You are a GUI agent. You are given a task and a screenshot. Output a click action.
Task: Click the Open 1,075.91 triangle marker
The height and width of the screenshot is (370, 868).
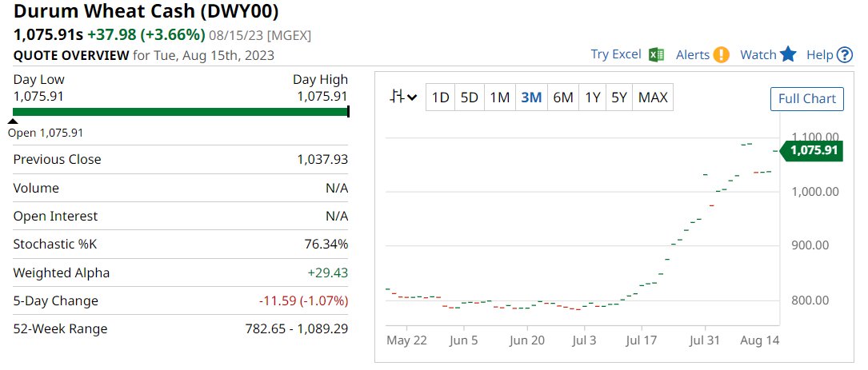click(x=13, y=121)
